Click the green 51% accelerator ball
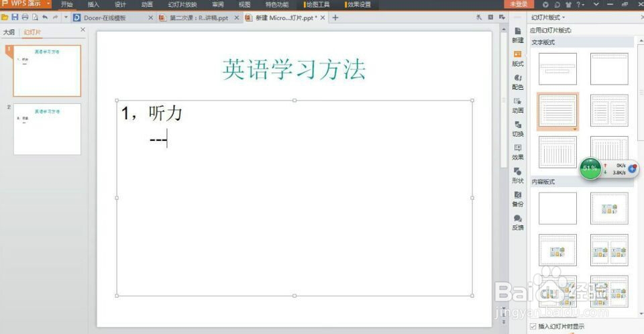 point(590,168)
